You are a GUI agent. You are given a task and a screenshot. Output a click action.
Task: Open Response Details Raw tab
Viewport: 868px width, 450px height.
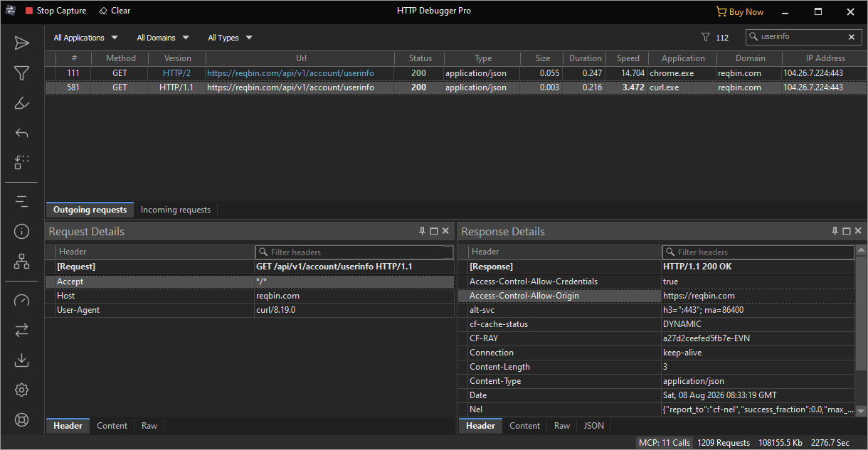tap(562, 426)
